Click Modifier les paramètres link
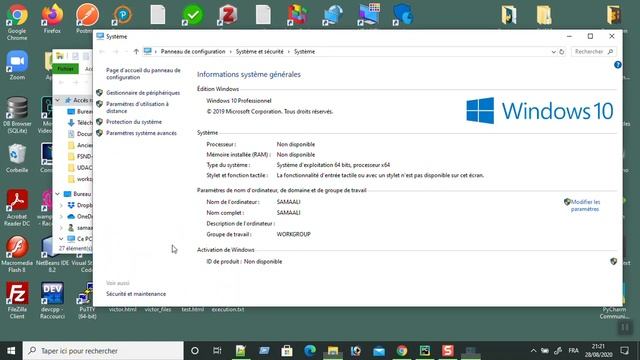This screenshot has width=640, height=360. 585,205
